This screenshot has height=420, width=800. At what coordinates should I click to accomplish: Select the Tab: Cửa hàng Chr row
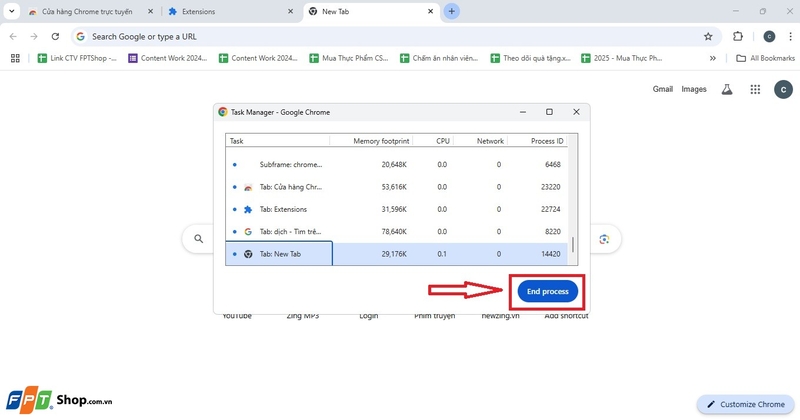tap(396, 187)
